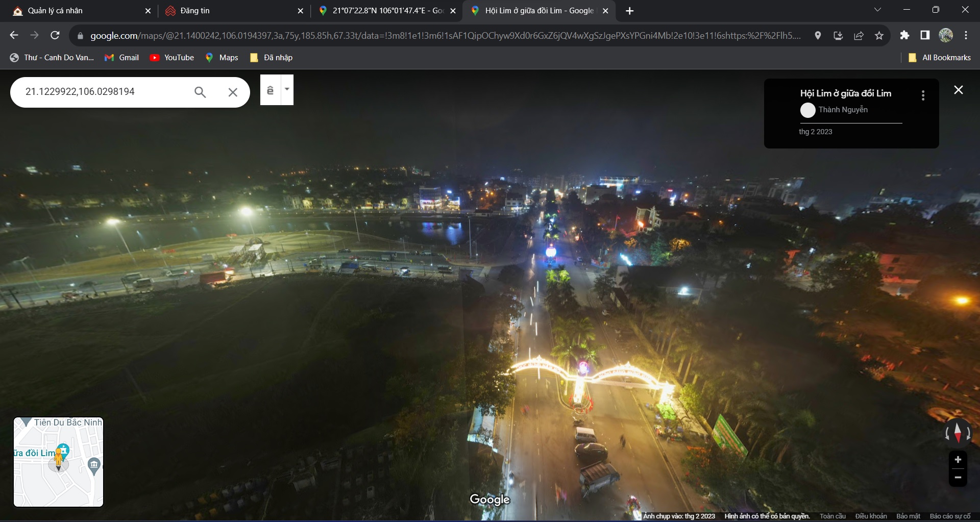This screenshot has width=980, height=522.
Task: Expand the keyboard input tools dropdown arrow
Action: pyautogui.click(x=287, y=89)
